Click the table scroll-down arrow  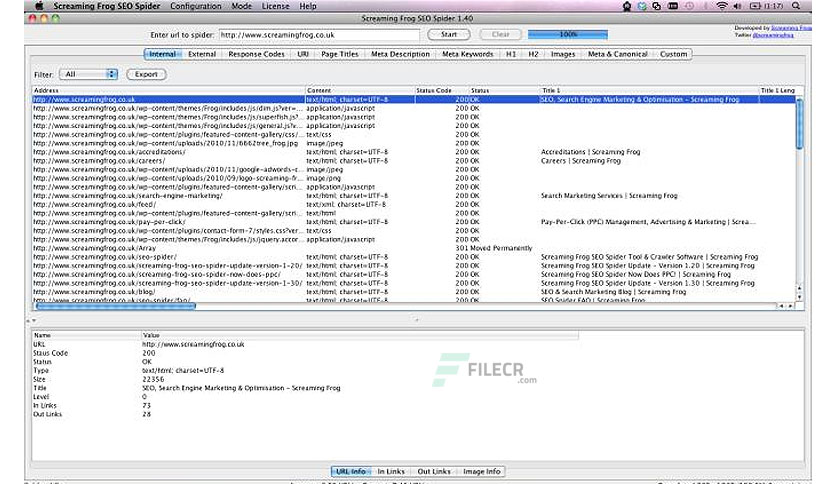[799, 297]
